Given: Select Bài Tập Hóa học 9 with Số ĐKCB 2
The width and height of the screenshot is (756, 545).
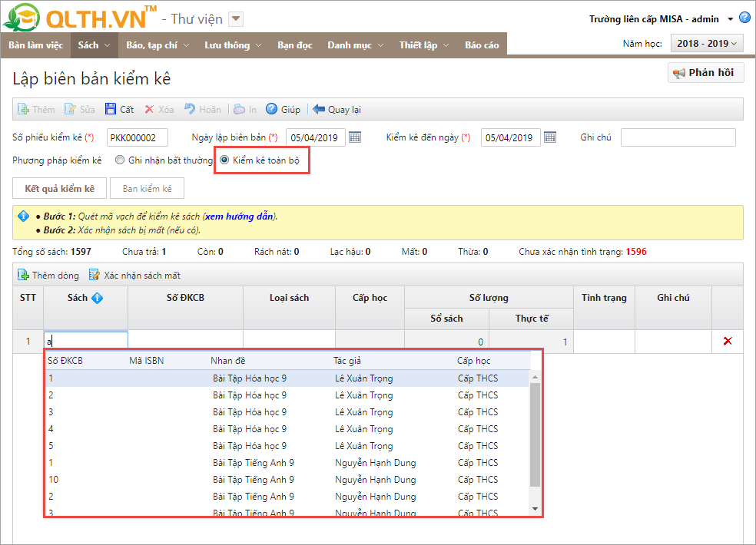Looking at the screenshot, I should [287, 395].
